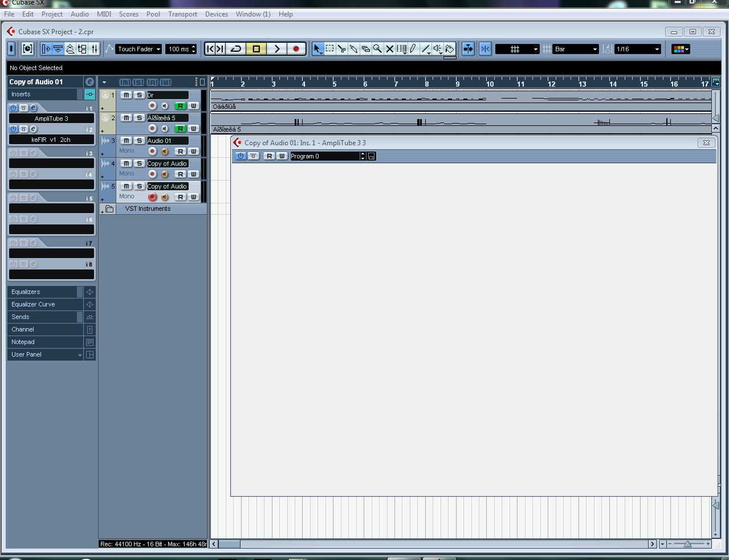
Task: Click bar 10 on the ruler
Action: point(490,83)
